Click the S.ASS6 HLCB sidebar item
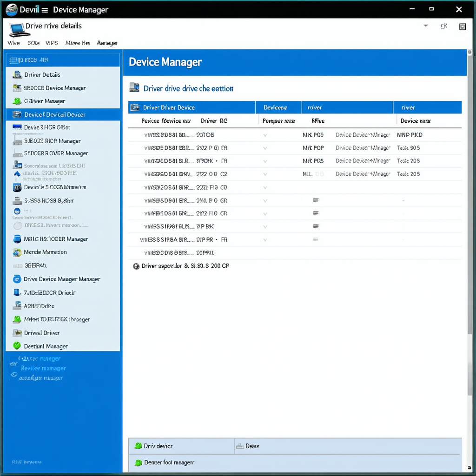 [x=63, y=201]
